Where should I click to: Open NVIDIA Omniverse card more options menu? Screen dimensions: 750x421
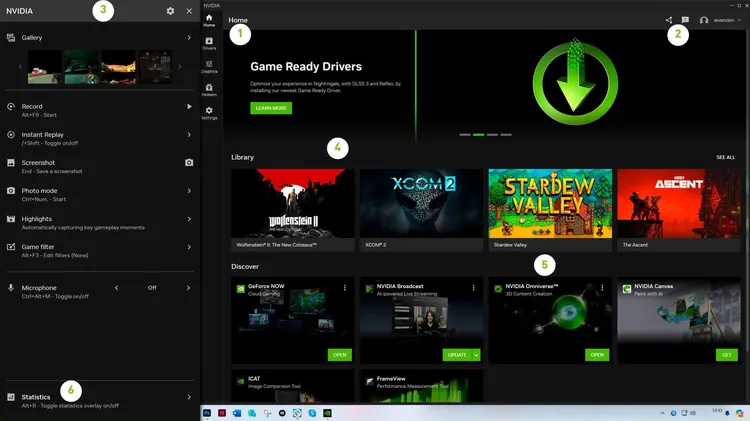(x=602, y=288)
